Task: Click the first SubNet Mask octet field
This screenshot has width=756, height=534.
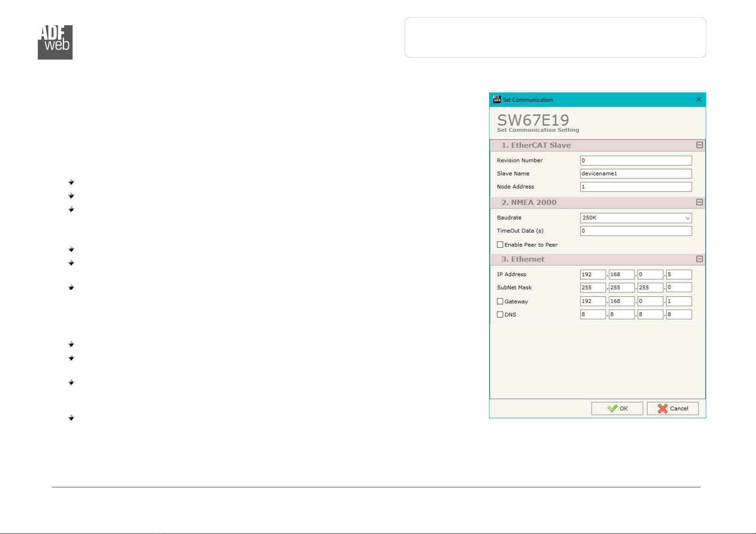Action: click(x=593, y=287)
